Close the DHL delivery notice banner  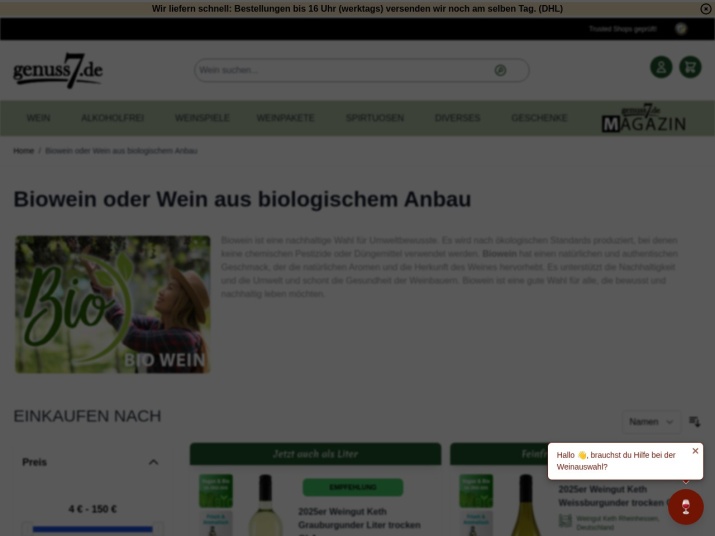[705, 9]
